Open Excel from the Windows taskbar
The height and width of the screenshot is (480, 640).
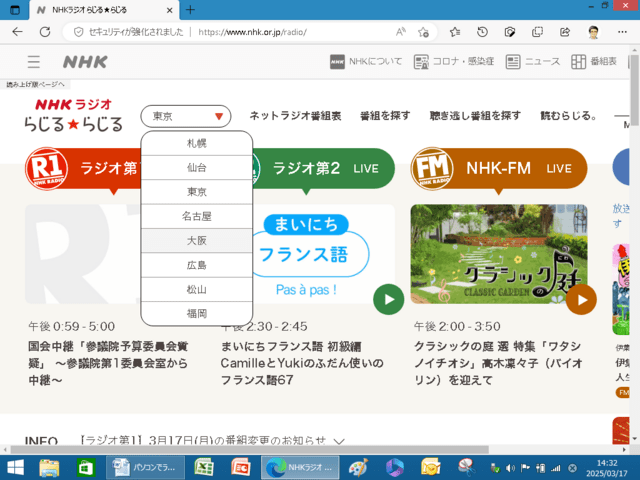205,468
